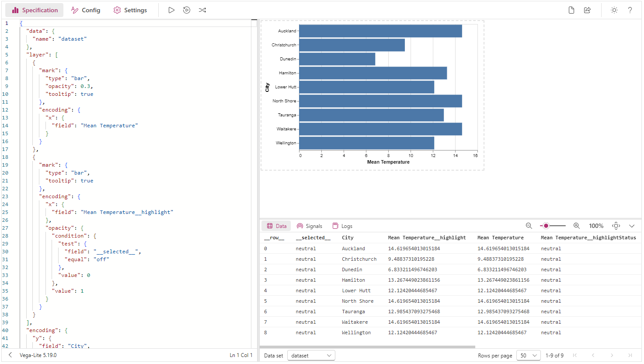Open the Rows per page dropdown
This screenshot has height=364, width=644.
(529, 356)
